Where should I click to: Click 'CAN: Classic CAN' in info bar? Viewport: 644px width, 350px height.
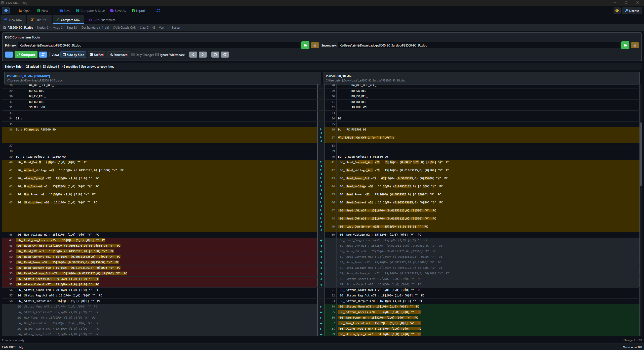[125, 28]
